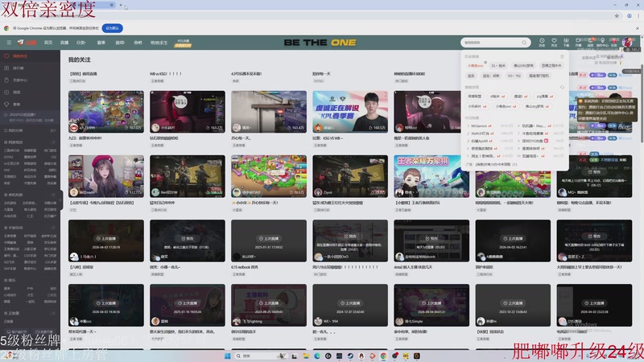The height and width of the screenshot is (362, 644).
Task: Collapse the left sidebar with edge handle
Action: pos(61,200)
